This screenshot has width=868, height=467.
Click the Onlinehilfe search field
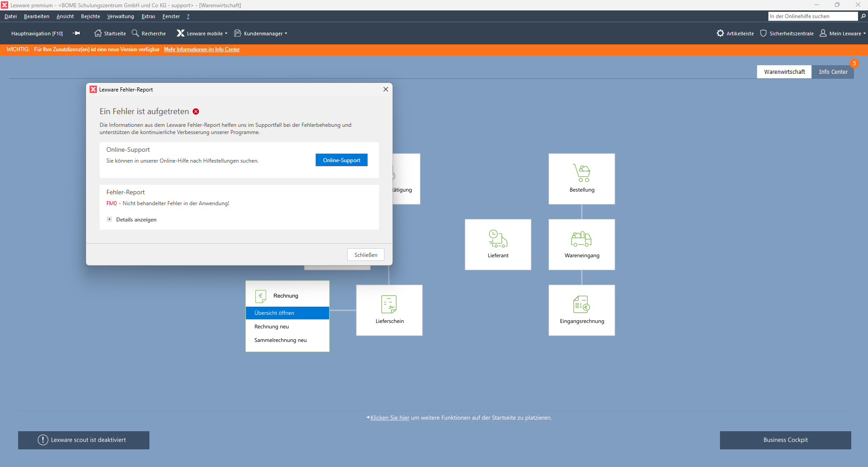810,16
